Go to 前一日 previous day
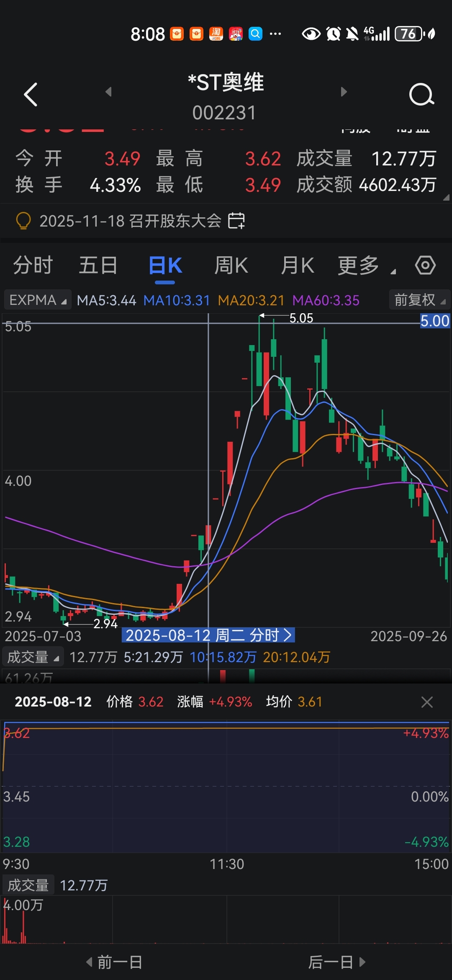Screen dimensions: 452x980 [x=114, y=962]
